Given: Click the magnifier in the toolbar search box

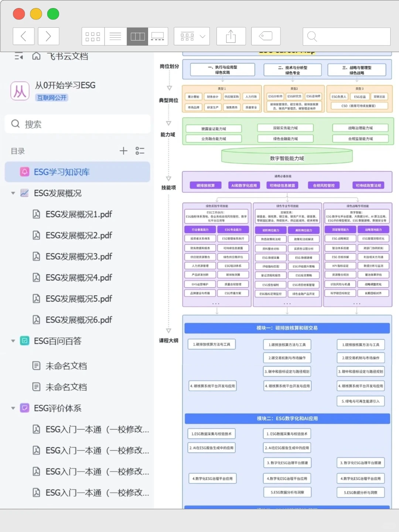Looking at the screenshot, I should 312,37.
